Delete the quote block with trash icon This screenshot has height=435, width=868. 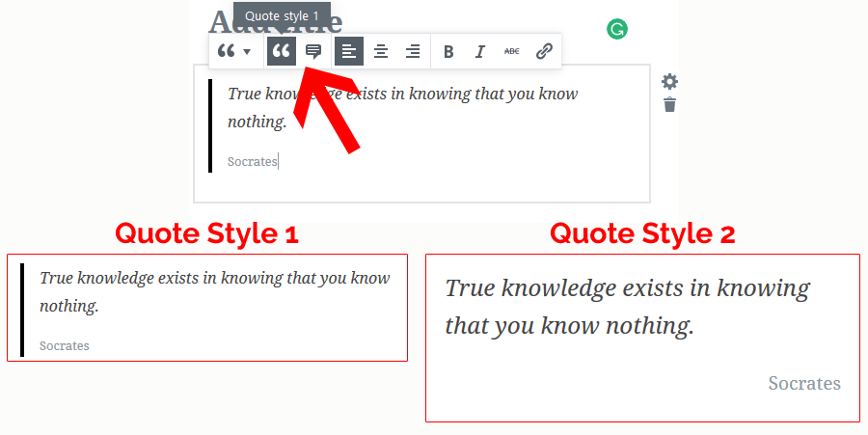pos(669,104)
